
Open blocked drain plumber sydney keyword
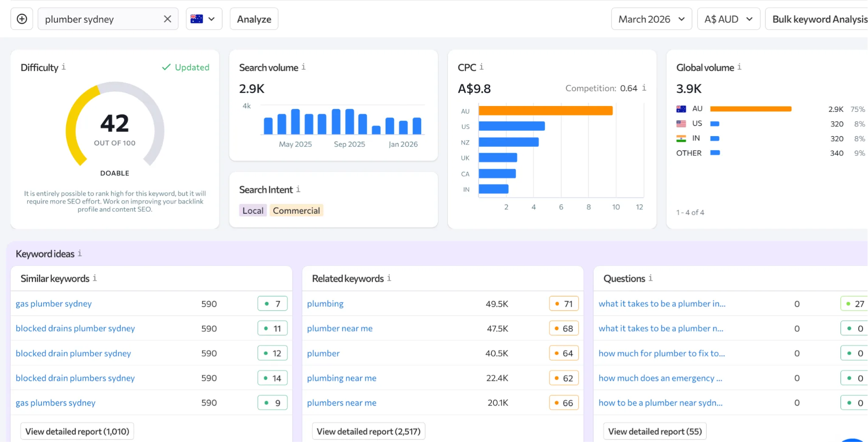[x=73, y=353]
